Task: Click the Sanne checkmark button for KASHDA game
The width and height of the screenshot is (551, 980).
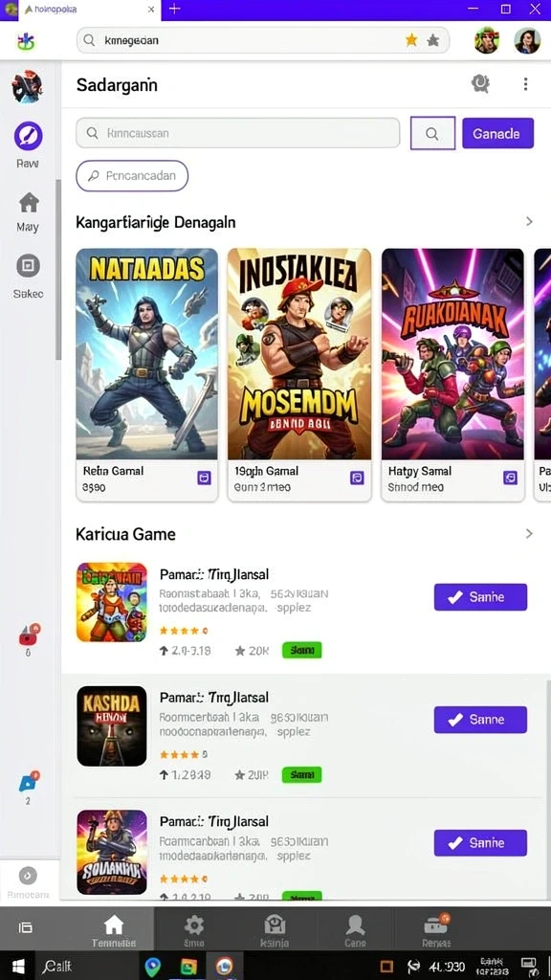Action: click(480, 720)
